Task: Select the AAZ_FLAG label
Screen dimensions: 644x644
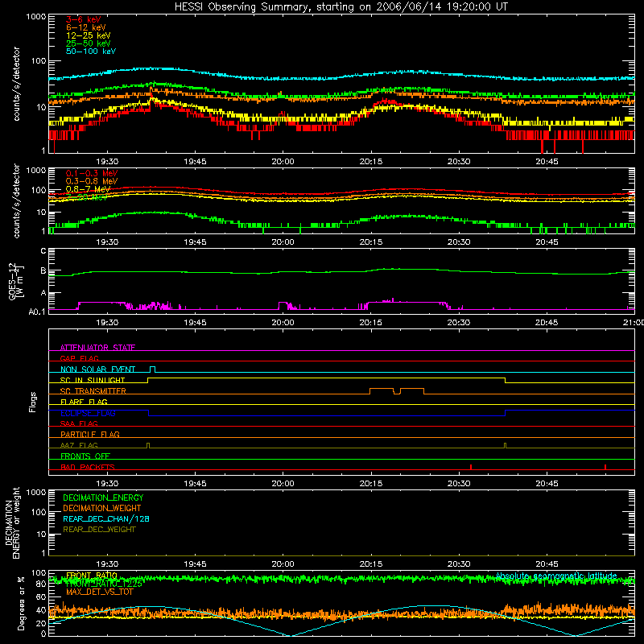Action: click(79, 445)
